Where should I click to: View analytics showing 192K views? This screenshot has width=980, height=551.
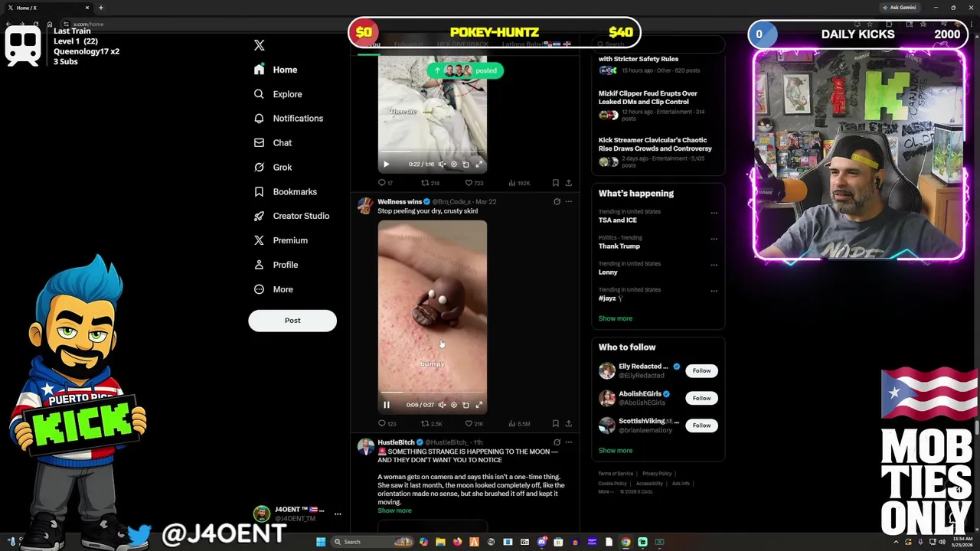point(519,183)
